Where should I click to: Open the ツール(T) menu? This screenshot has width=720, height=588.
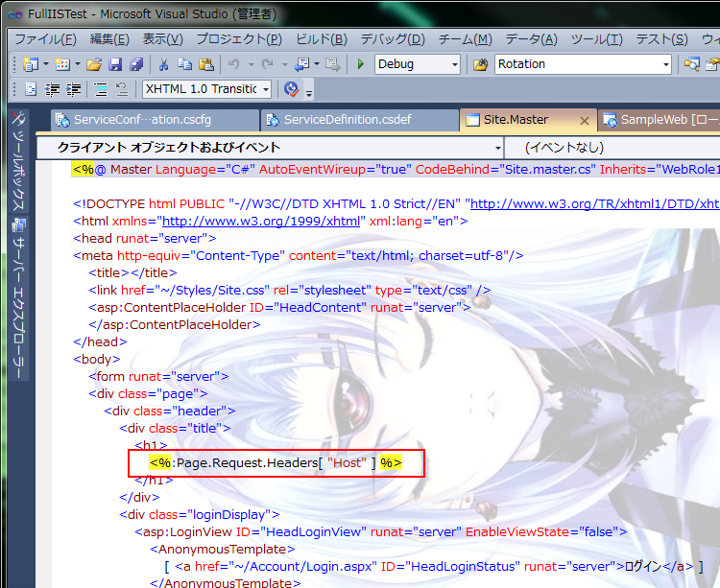click(x=596, y=39)
